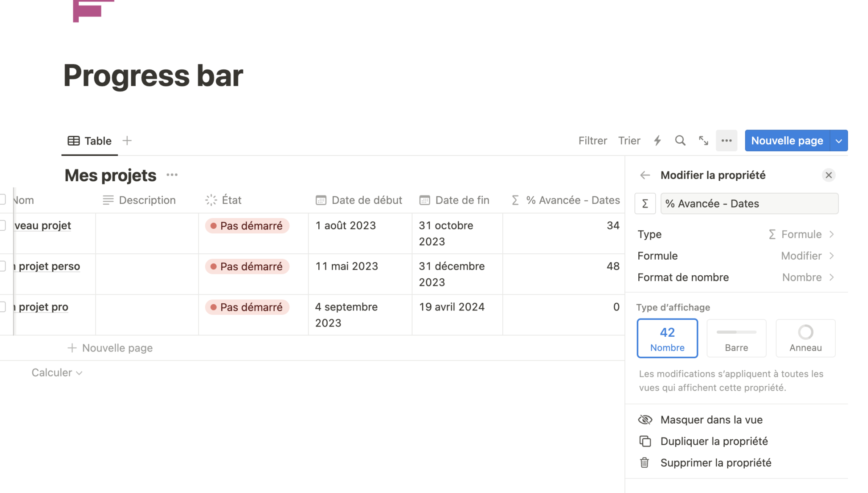868x493 pixels.
Task: Click the expand full page arrows icon
Action: (x=704, y=141)
